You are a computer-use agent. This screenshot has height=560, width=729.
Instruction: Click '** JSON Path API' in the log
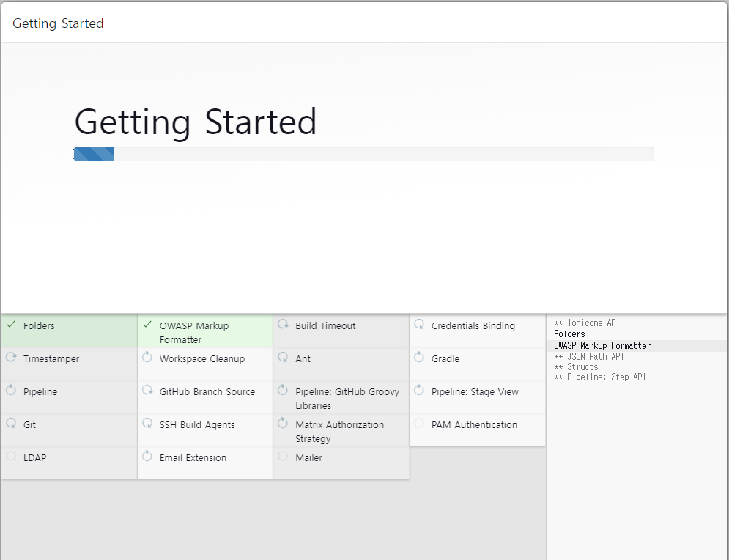click(x=588, y=357)
